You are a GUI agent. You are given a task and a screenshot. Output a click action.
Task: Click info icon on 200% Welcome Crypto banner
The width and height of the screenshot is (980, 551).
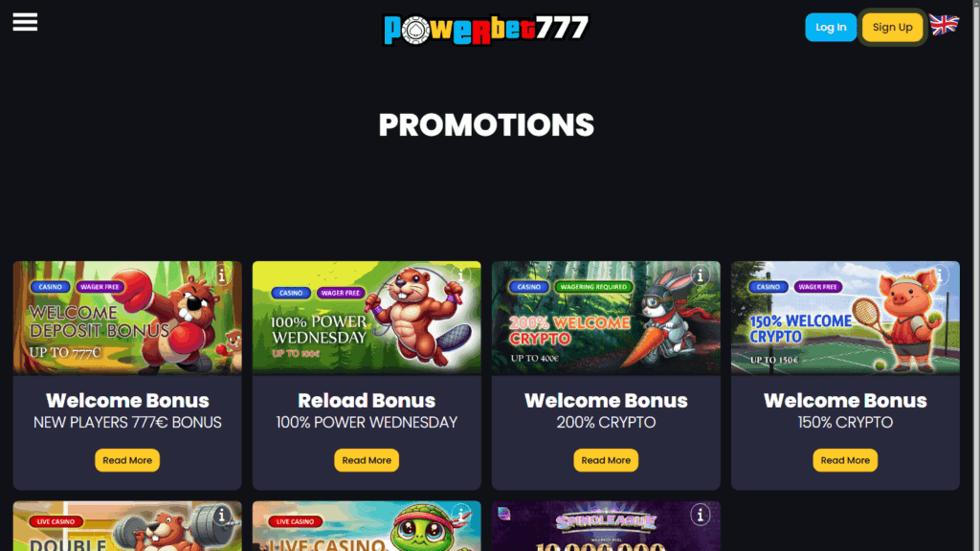(x=700, y=275)
